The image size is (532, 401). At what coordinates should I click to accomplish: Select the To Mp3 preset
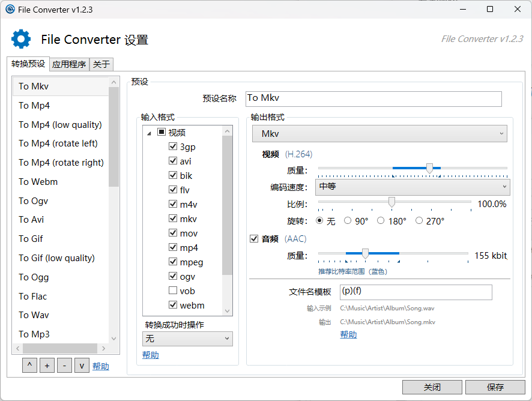tap(61, 334)
